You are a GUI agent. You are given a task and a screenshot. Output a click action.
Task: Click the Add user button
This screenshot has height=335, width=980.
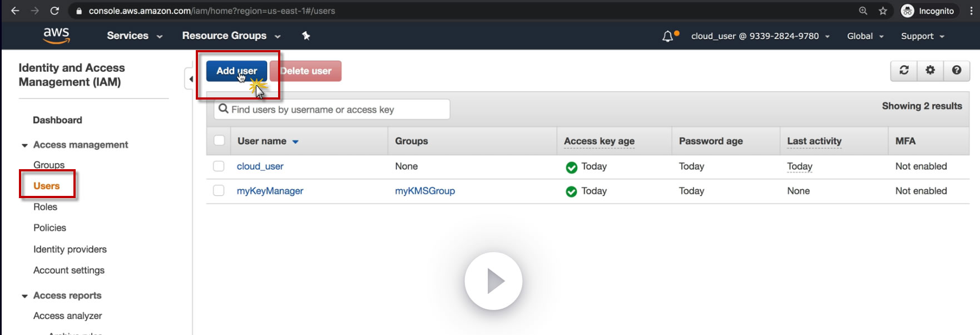click(x=236, y=71)
